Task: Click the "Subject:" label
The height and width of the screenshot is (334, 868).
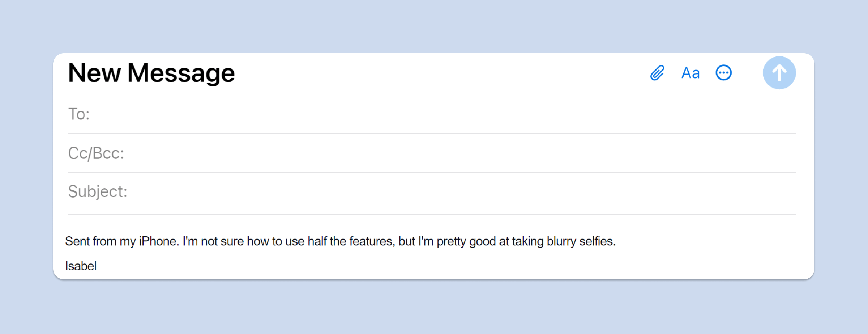Action: tap(98, 191)
